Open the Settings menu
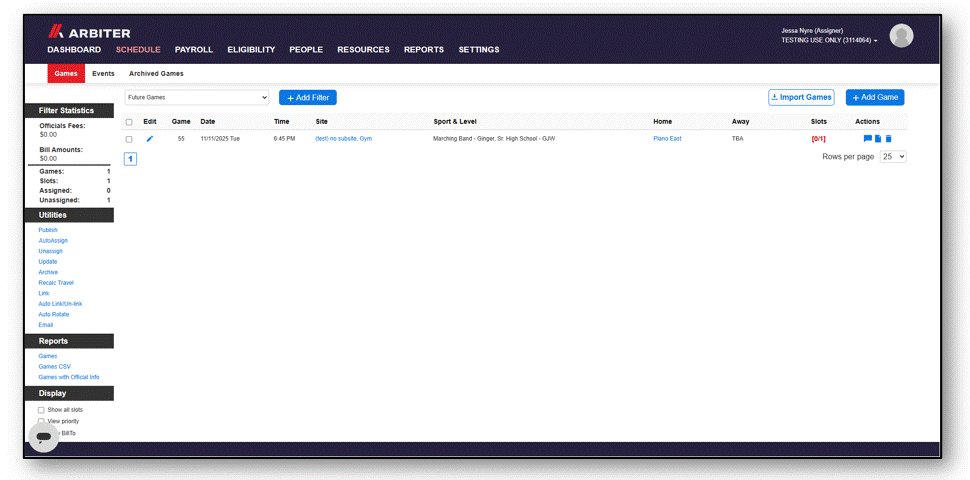The height and width of the screenshot is (480, 970). click(479, 49)
